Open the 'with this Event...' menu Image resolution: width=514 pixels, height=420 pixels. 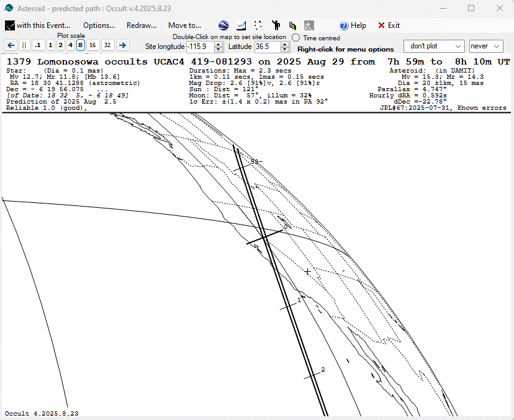[43, 25]
